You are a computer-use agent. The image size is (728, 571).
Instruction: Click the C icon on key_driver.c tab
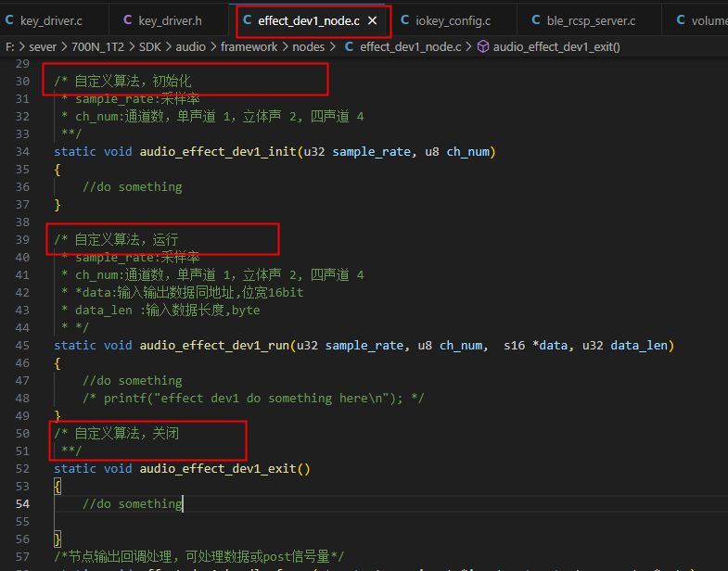pyautogui.click(x=9, y=20)
